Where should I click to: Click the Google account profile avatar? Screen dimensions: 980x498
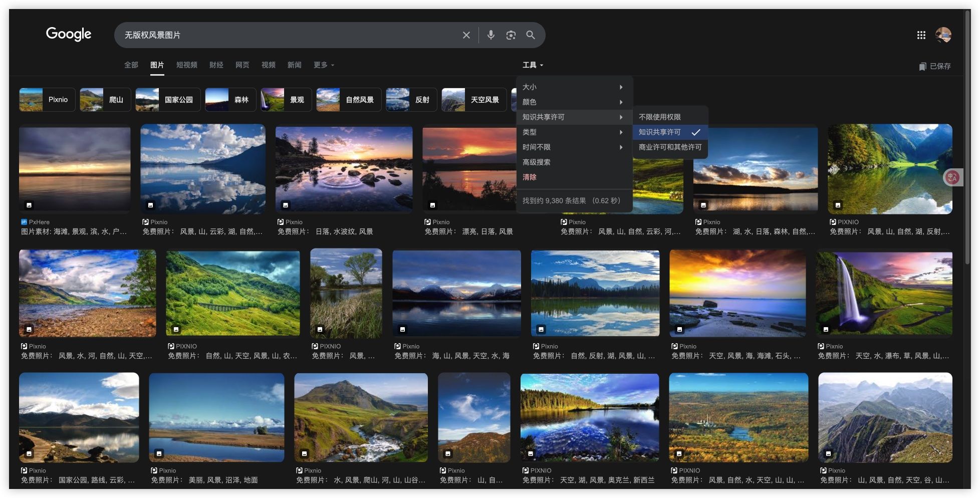[943, 35]
